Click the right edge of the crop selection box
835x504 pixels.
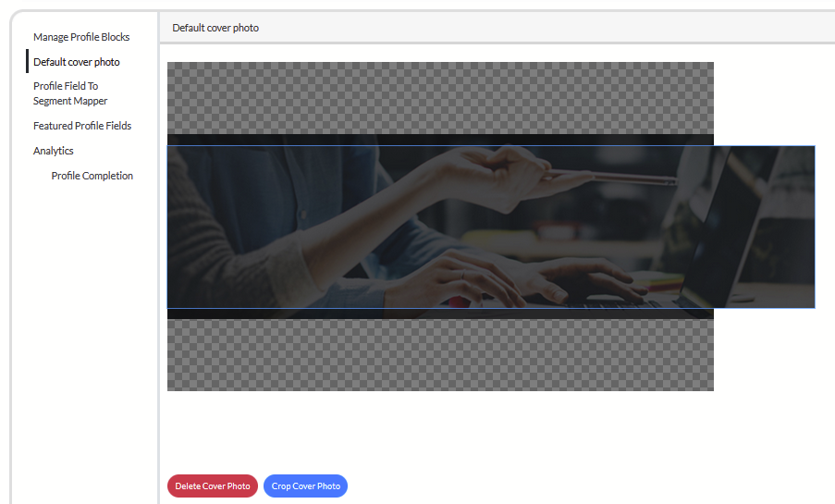[x=815, y=227]
